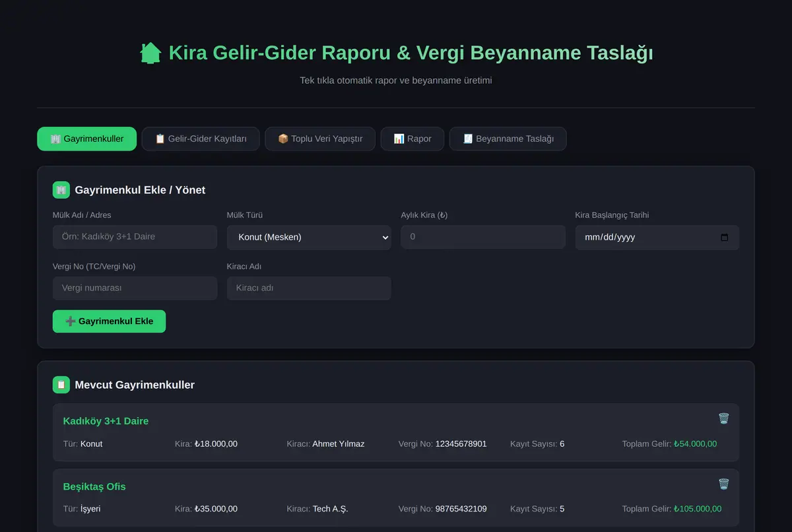The image size is (792, 532).
Task: Select the Beşiktaş Ofis title
Action: click(94, 486)
